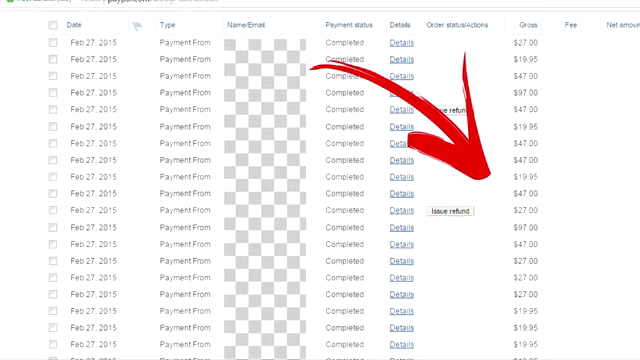
Task: Tick the select-all checkbox in the table header
Action: point(53,25)
